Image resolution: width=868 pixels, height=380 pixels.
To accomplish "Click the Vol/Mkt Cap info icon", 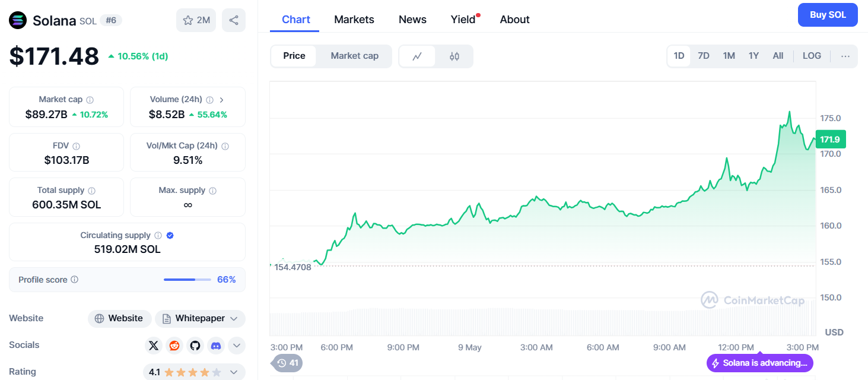I will [x=225, y=145].
